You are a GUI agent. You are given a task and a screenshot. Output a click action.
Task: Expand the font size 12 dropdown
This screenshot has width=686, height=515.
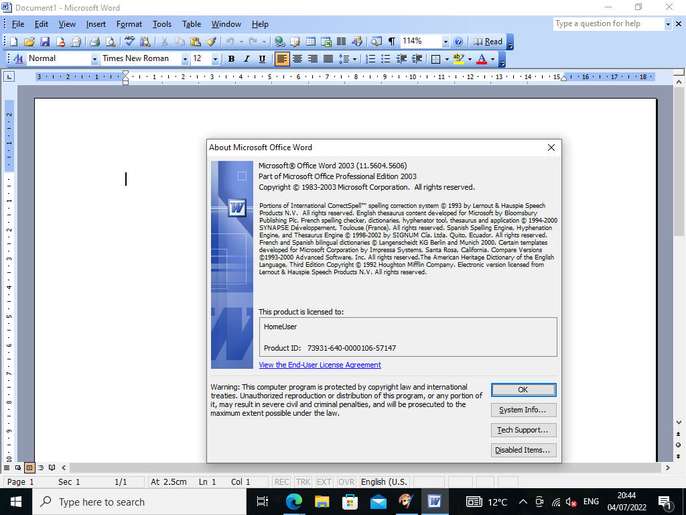[215, 59]
